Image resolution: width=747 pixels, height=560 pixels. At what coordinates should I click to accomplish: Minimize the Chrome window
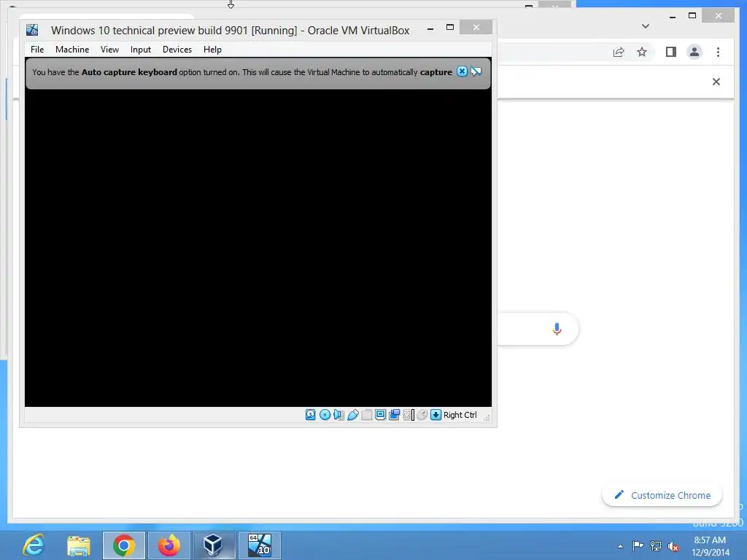(672, 17)
